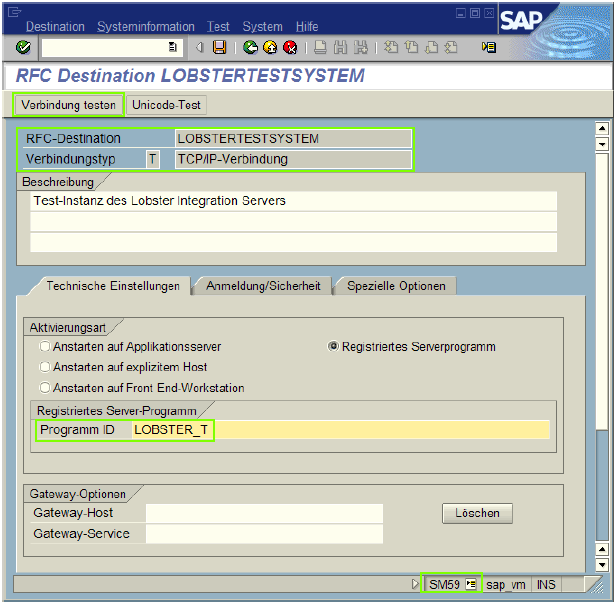This screenshot has width=616, height=604.
Task: Click the Gateway-Service input field
Action: coord(264,534)
